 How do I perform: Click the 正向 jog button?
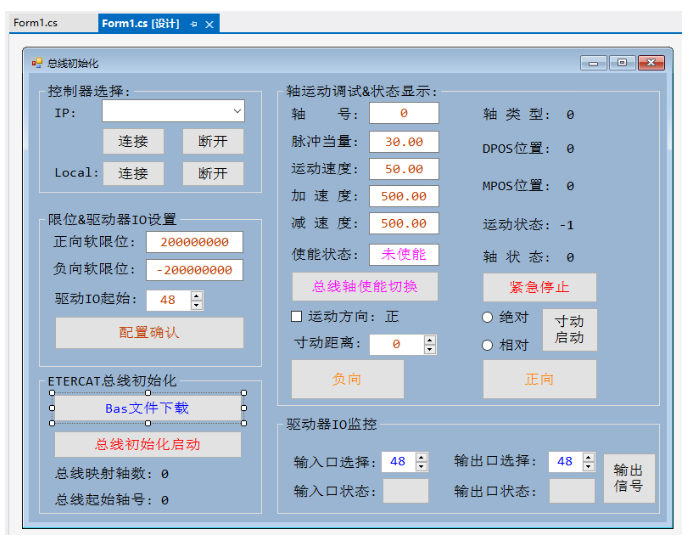540,379
